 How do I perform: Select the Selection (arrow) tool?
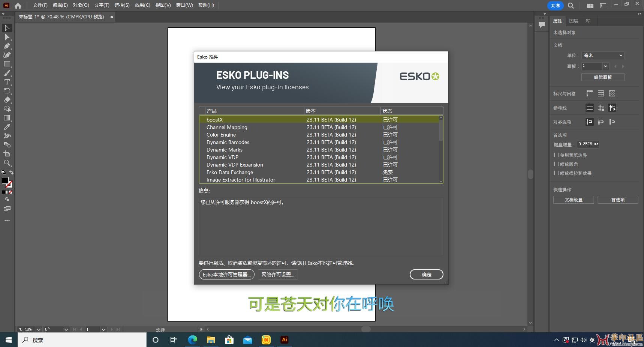pos(7,28)
